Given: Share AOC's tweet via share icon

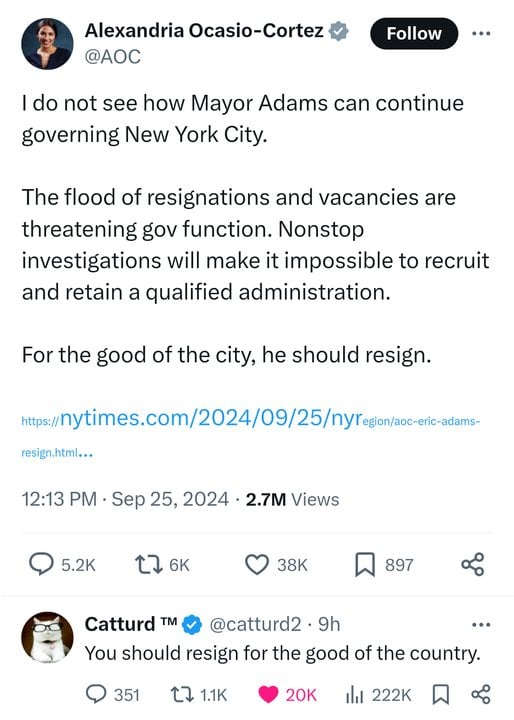Looking at the screenshot, I should (x=473, y=564).
